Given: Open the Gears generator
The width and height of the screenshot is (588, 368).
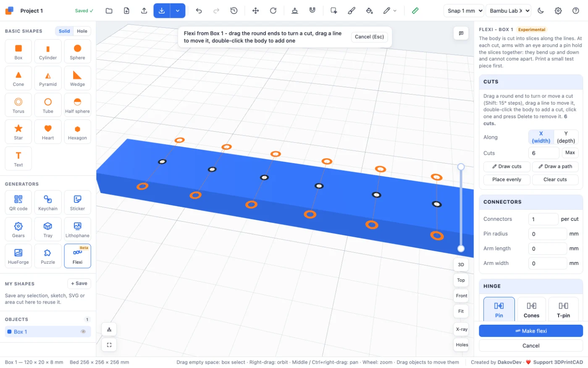Looking at the screenshot, I should (18, 229).
